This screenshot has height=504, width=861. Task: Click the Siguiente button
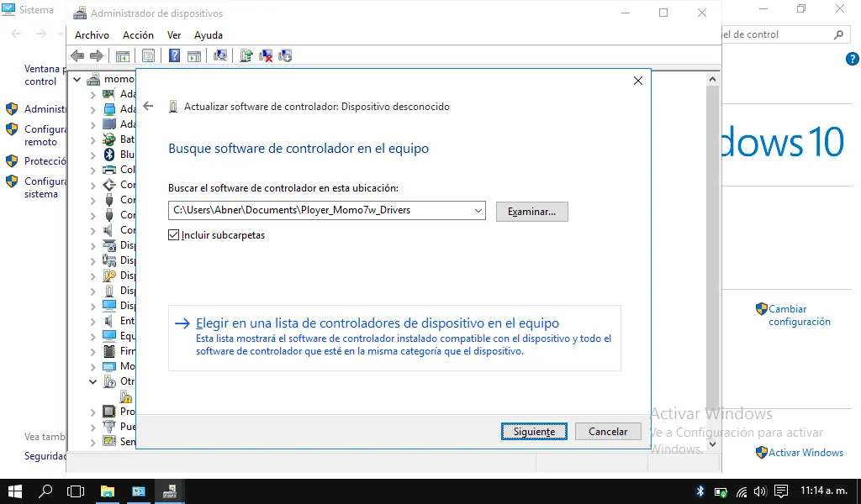tap(534, 432)
